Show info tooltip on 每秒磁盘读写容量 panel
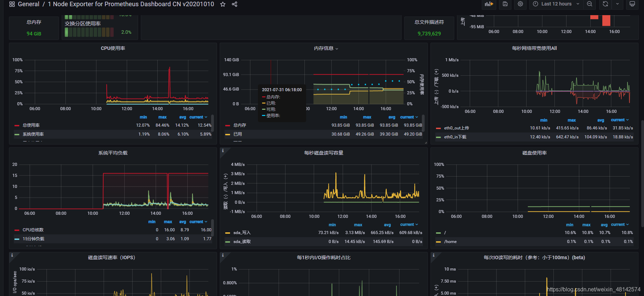 pos(223,151)
